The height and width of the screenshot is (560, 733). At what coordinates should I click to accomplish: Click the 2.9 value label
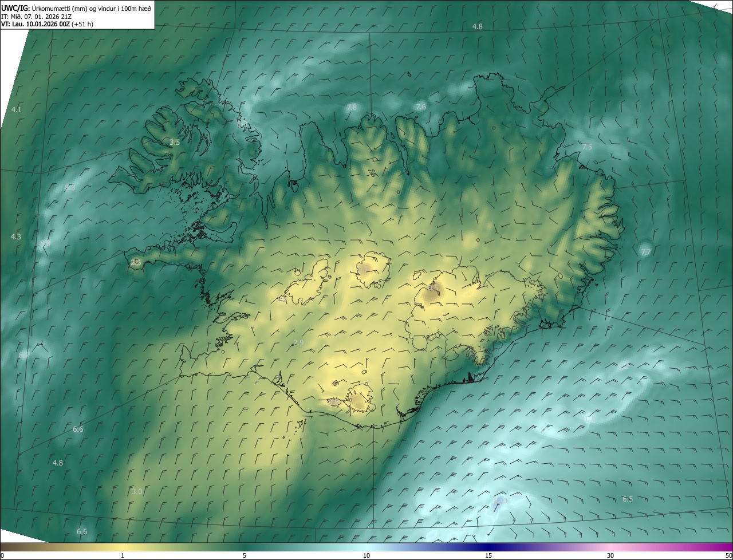[298, 343]
